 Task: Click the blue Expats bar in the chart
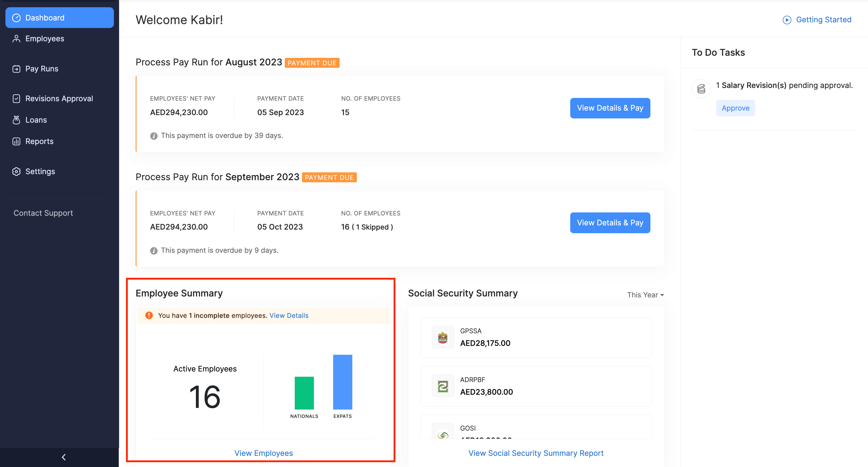point(342,382)
